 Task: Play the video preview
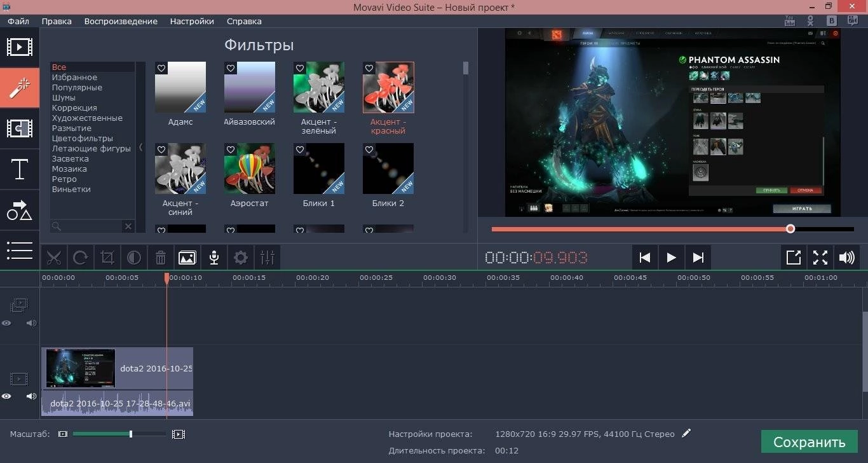tap(672, 258)
